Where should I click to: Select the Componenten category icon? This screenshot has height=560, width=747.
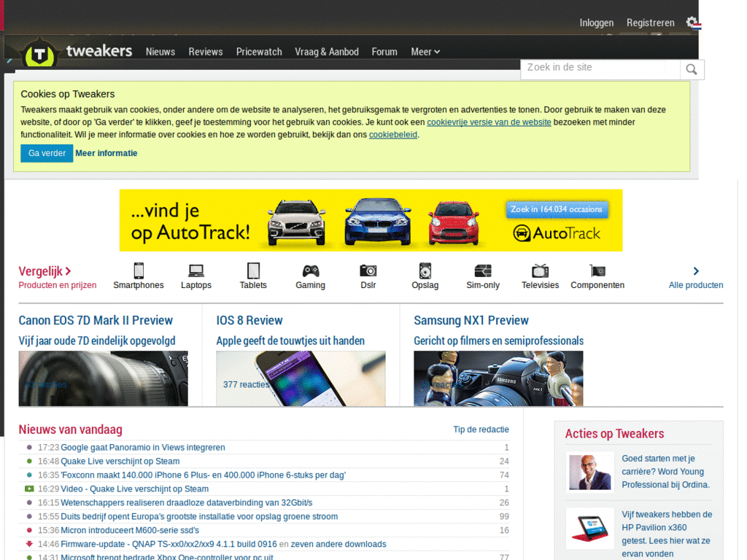[x=597, y=272]
